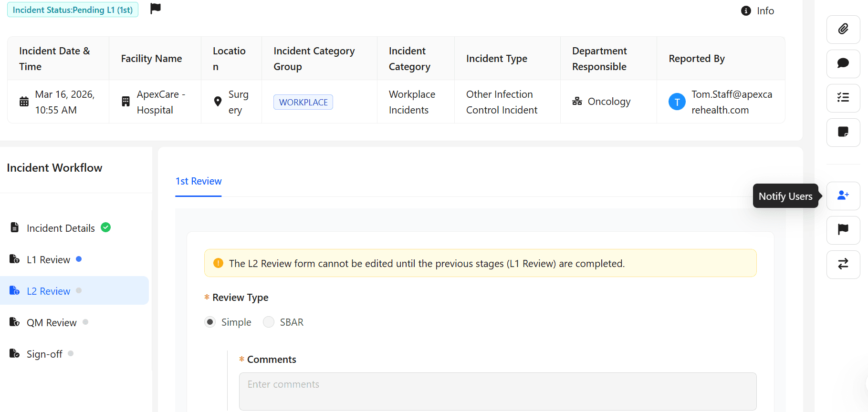
Task: Open attachments via the paperclip icon
Action: coord(843,29)
